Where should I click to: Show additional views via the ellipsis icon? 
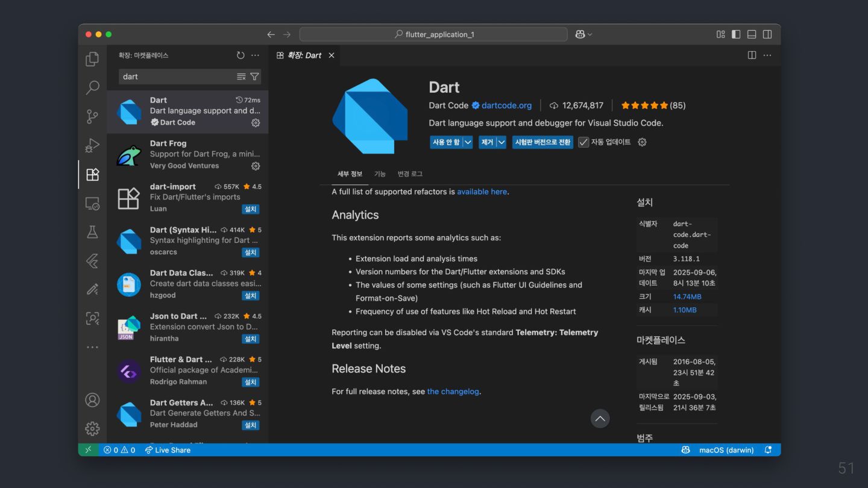(92, 347)
